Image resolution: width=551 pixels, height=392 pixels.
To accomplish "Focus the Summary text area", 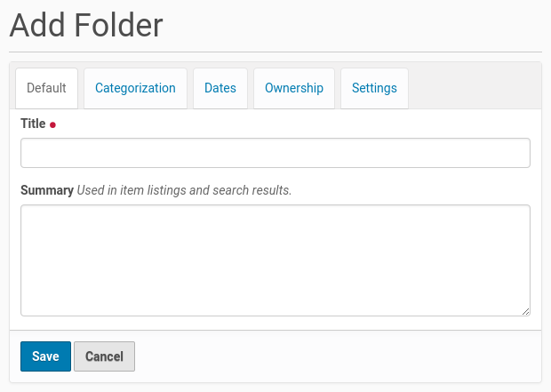I will (275, 260).
